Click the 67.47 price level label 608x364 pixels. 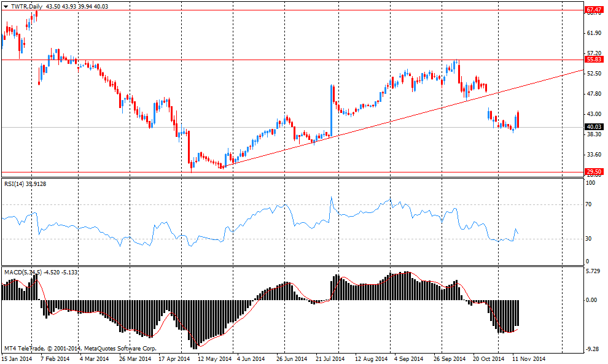pos(594,10)
